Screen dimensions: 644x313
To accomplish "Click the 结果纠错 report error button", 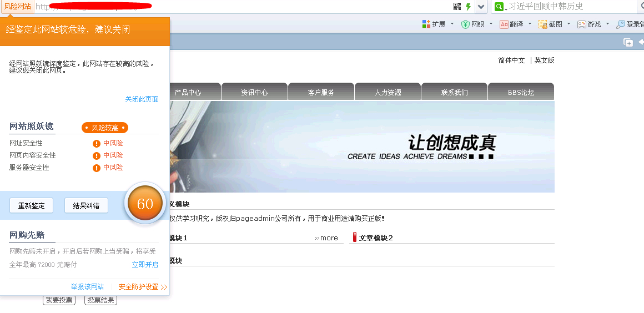I will (86, 206).
